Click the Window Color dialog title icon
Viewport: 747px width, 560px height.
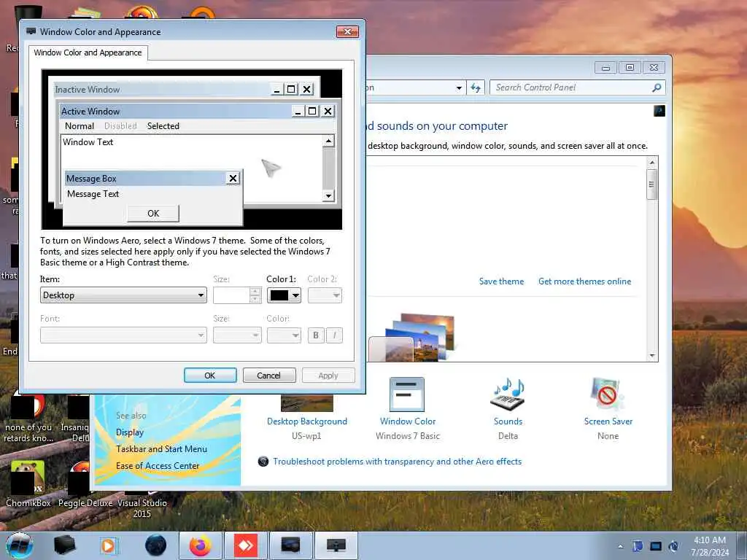(x=31, y=31)
